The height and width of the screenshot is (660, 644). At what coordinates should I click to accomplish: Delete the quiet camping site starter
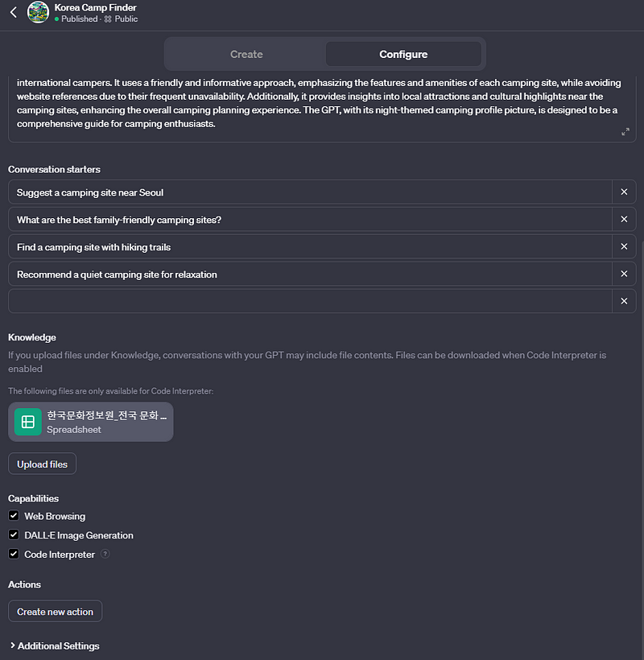click(x=624, y=274)
